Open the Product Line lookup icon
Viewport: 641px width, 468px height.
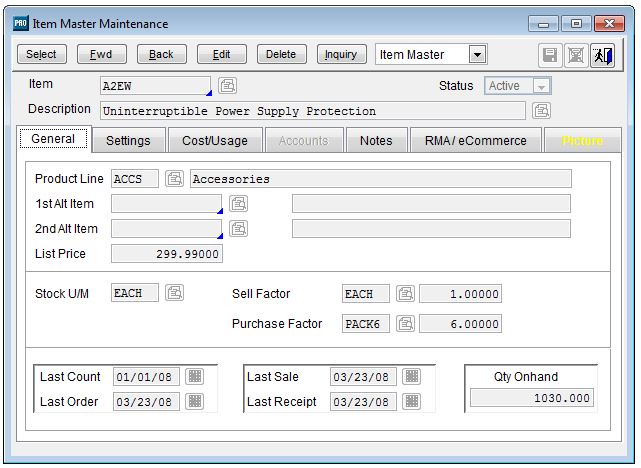(x=174, y=179)
